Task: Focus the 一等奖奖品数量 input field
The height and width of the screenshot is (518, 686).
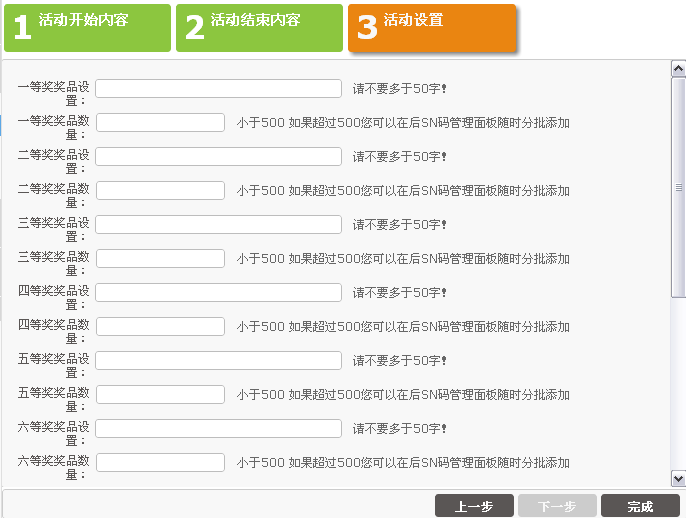Action: 160,122
